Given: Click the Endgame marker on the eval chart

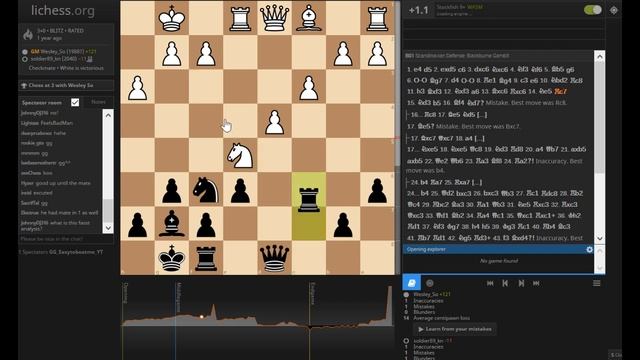Looking at the screenshot, I should [x=312, y=293].
